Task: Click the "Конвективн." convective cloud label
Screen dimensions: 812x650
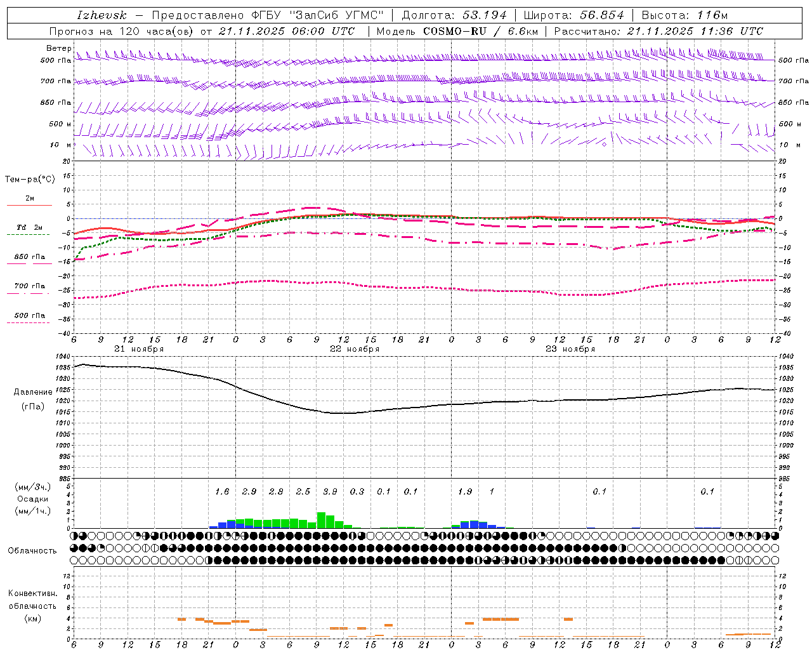Action: [x=32, y=594]
